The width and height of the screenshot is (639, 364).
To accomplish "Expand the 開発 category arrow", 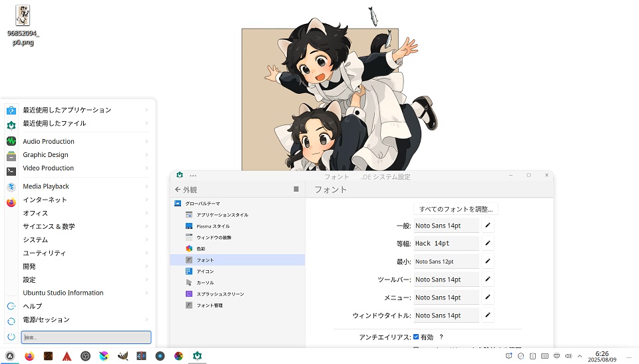I will pos(146,266).
